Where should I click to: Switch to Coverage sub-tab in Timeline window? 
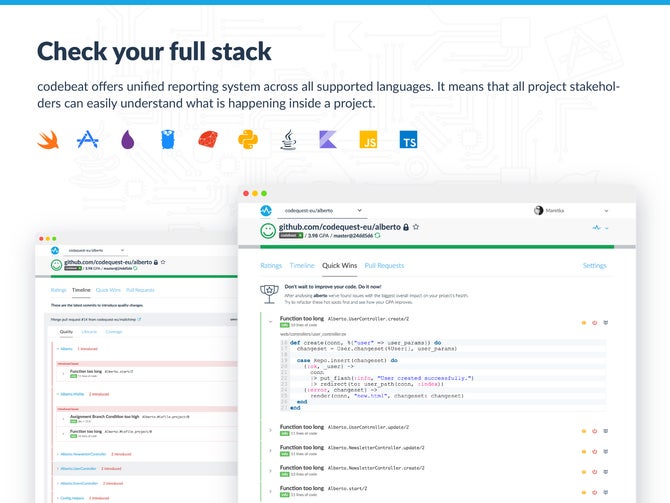(x=114, y=331)
